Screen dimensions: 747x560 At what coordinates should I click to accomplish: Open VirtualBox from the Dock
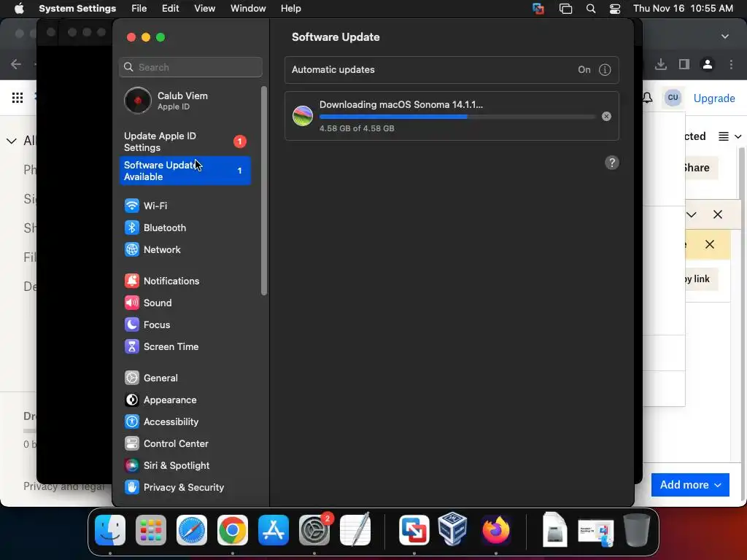[x=452, y=529]
